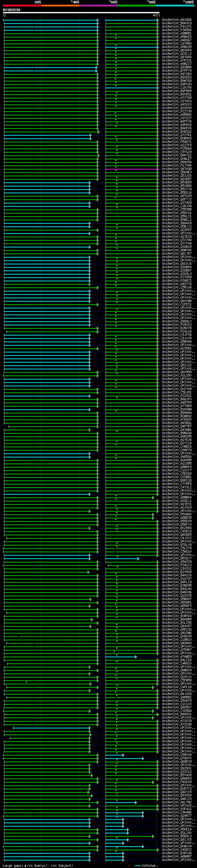Click the purple ~60% identity color bar

tap(99, 6)
